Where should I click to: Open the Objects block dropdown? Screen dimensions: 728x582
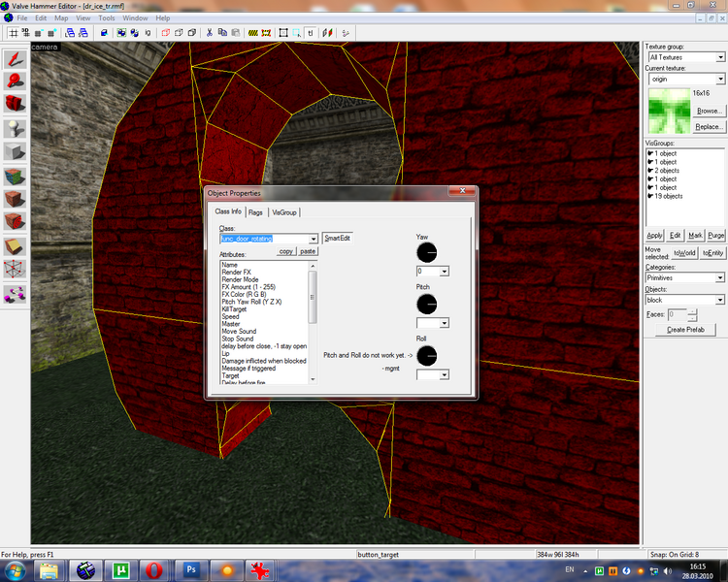pyautogui.click(x=720, y=300)
